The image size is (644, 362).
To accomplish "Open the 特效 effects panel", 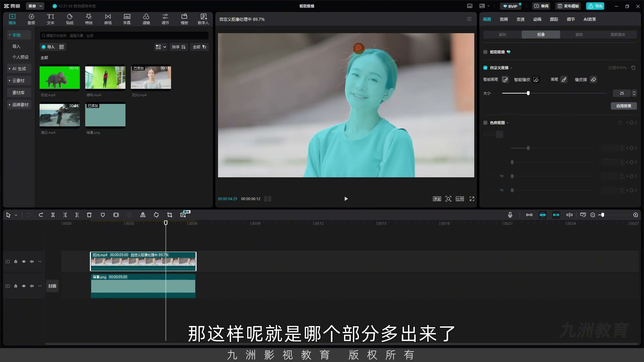I will click(x=89, y=19).
